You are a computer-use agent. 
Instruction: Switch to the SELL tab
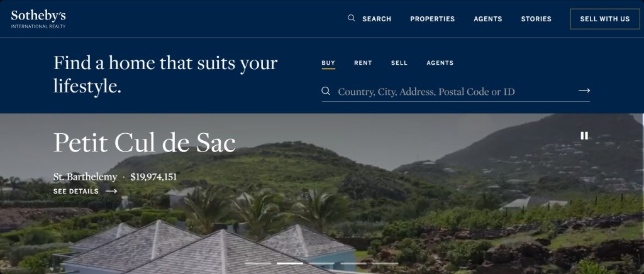[399, 63]
